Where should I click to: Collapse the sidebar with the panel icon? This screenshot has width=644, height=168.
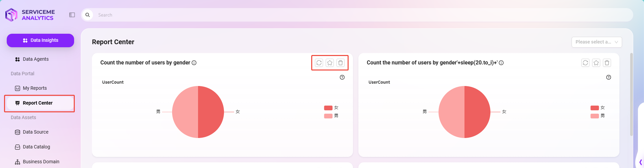click(x=72, y=15)
